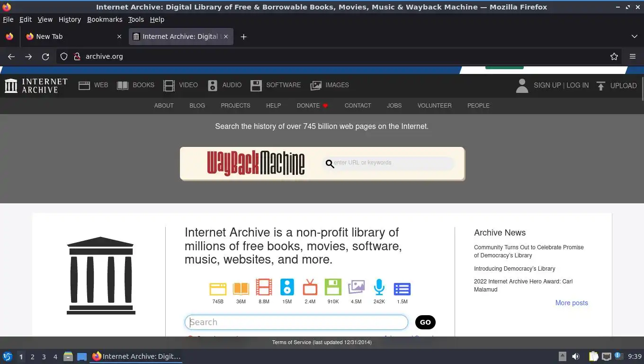Open the File menu
Screen dimensions: 644x364
click(8, 19)
